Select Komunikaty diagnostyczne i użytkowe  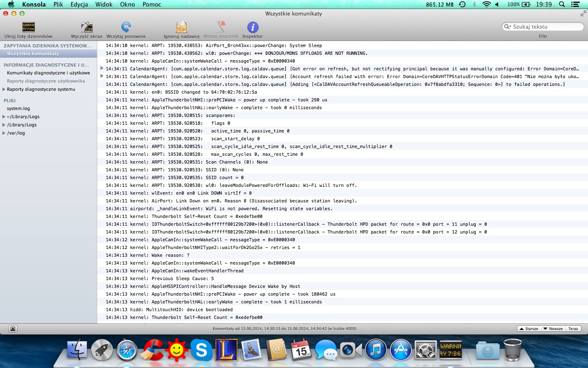(49, 73)
